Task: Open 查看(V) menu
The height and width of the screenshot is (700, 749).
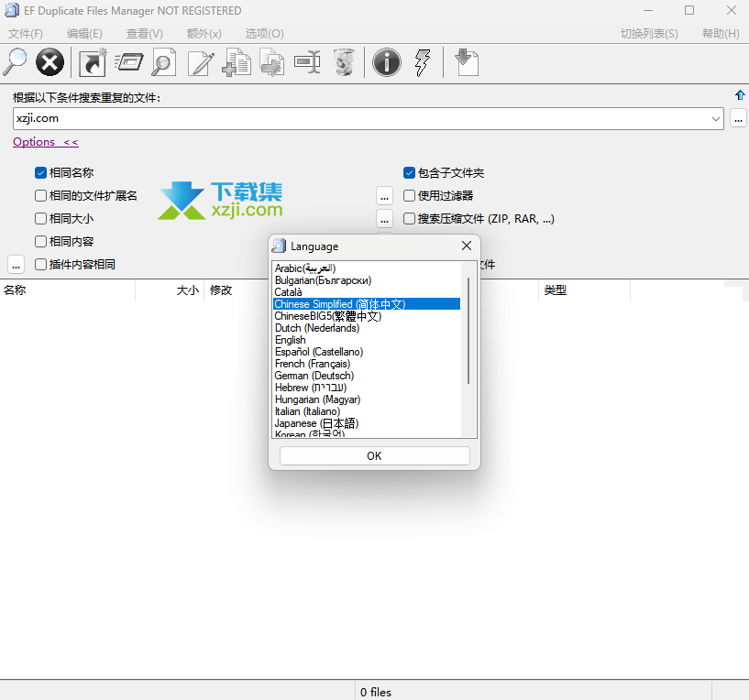Action: coord(144,33)
